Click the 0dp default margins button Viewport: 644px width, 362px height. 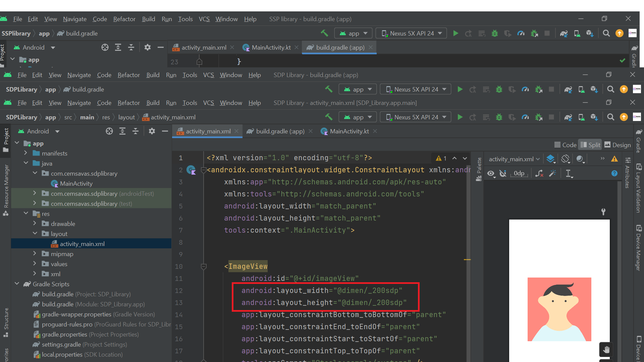click(519, 173)
